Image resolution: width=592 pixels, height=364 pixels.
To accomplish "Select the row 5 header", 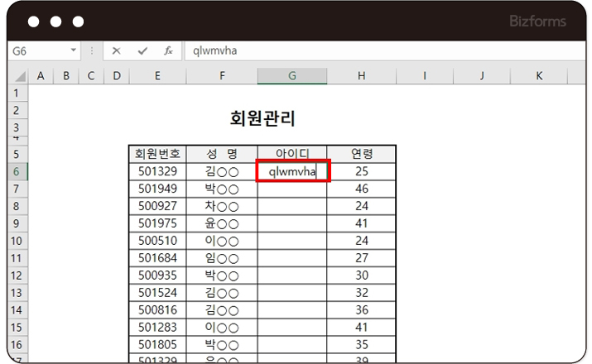I will pos(17,154).
